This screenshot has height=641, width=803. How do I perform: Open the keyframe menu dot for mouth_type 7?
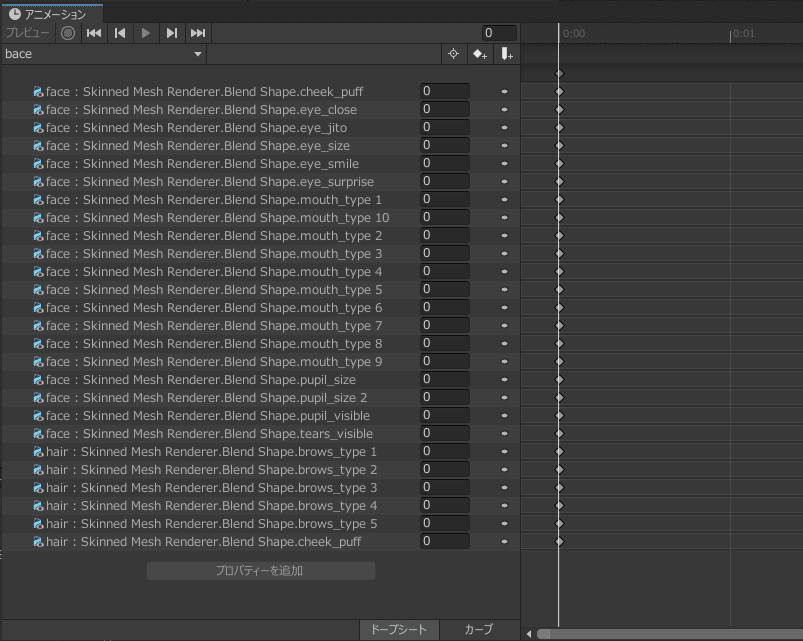pyautogui.click(x=504, y=325)
